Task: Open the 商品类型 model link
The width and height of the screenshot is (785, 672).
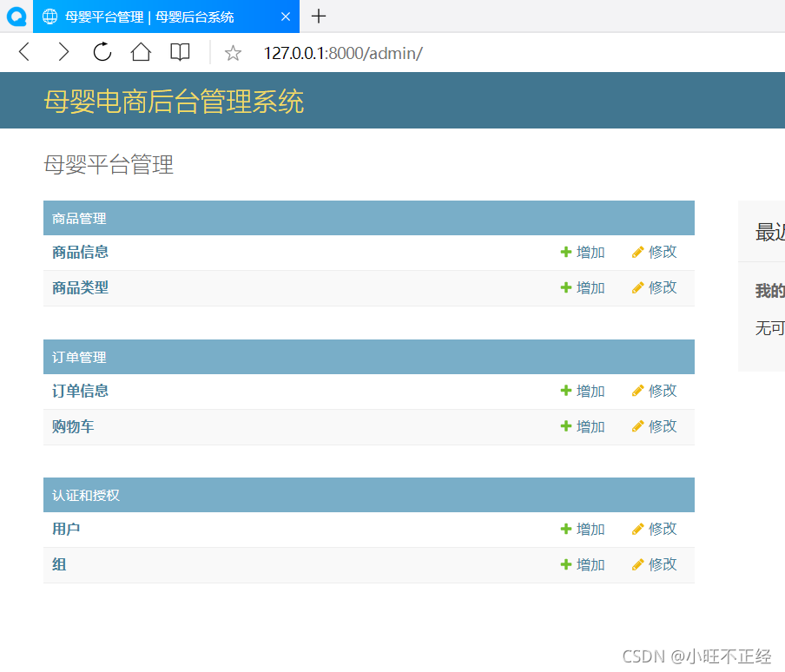Action: 80,287
